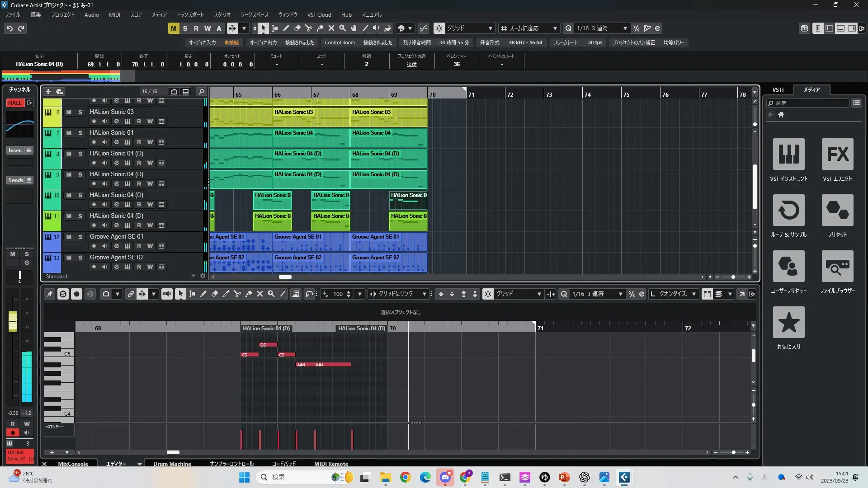The height and width of the screenshot is (488, 868).
Task: Solo the HALion Sonic 03 track
Action: tap(80, 112)
